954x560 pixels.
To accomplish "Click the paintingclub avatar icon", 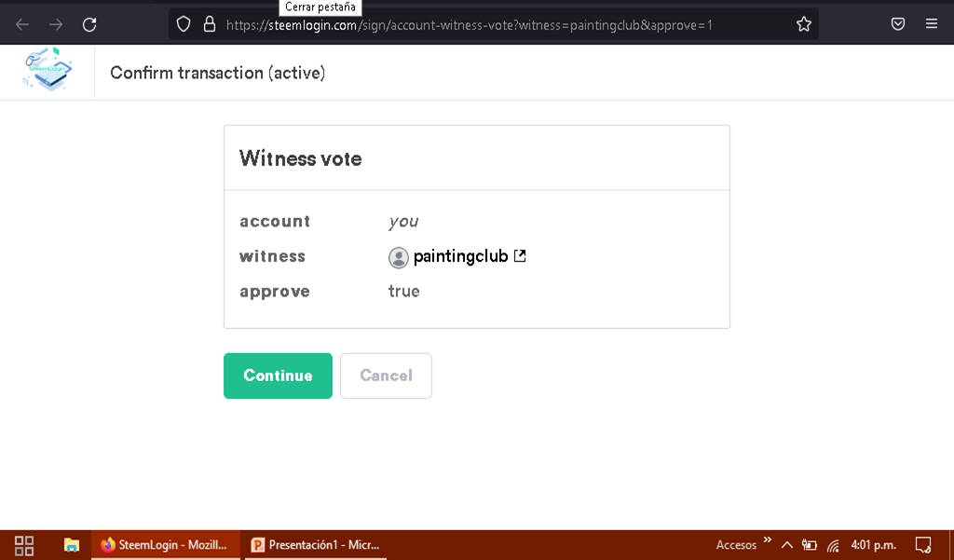I will [x=399, y=257].
